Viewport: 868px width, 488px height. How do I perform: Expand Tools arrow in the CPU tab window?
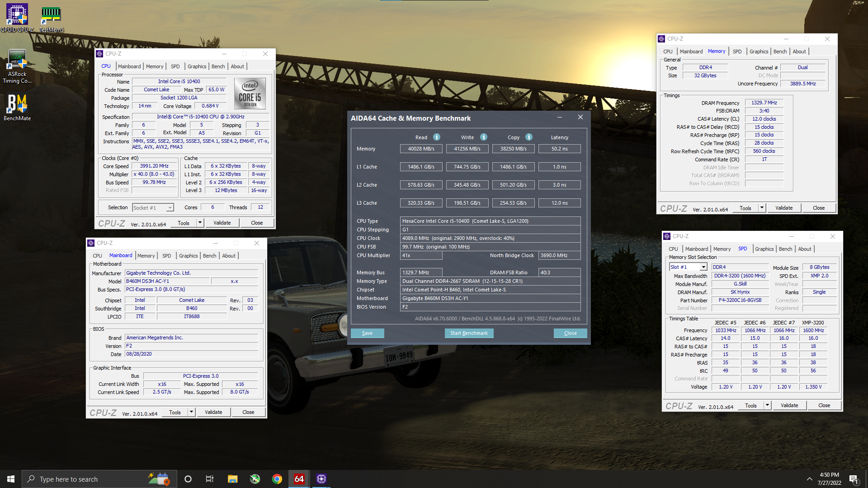[200, 223]
